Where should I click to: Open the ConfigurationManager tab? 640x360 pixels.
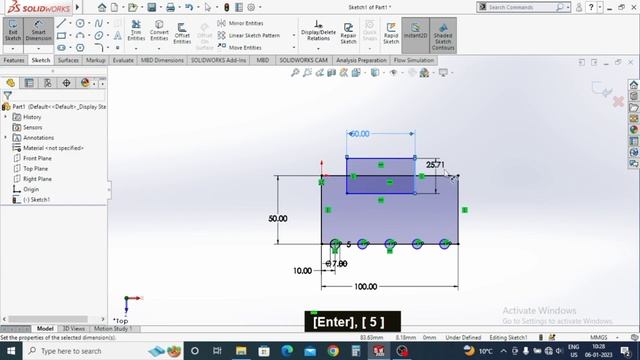tap(48, 83)
